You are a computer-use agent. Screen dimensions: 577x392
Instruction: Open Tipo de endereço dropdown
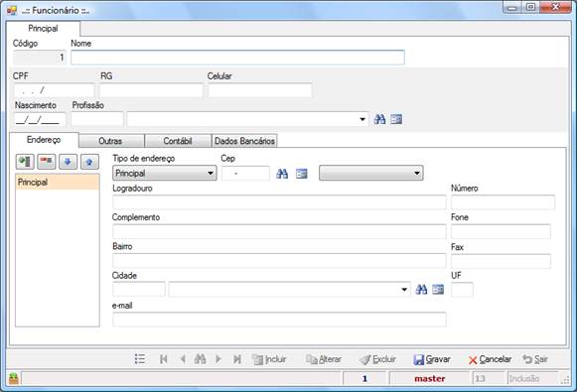(x=211, y=174)
